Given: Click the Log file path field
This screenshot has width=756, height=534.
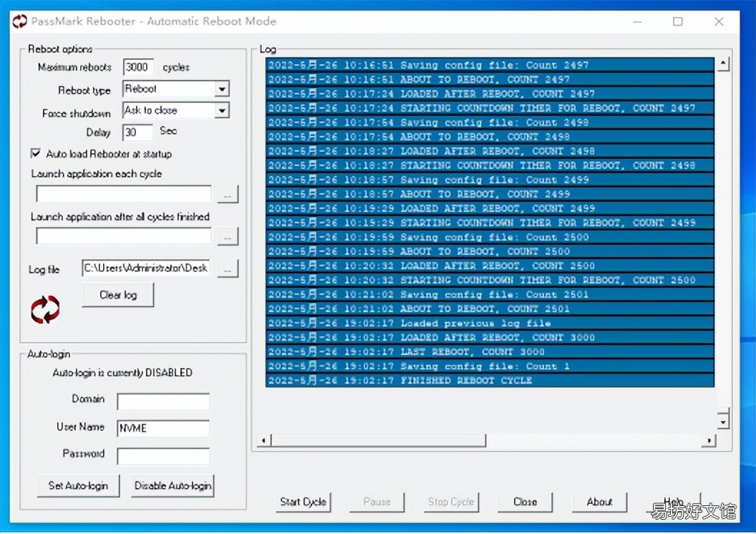Looking at the screenshot, I should 146,268.
